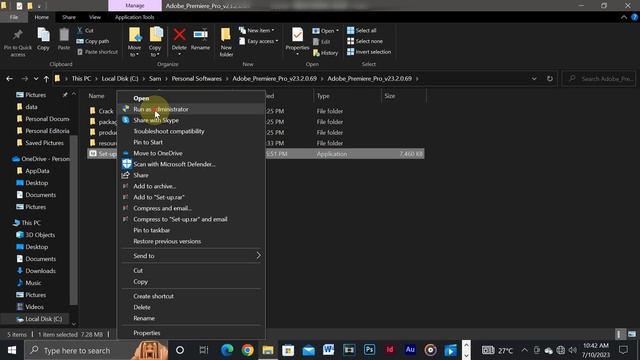The height and width of the screenshot is (360, 640).
Task: Click Local Disk (C:) in breadcrumb
Action: (x=120, y=78)
